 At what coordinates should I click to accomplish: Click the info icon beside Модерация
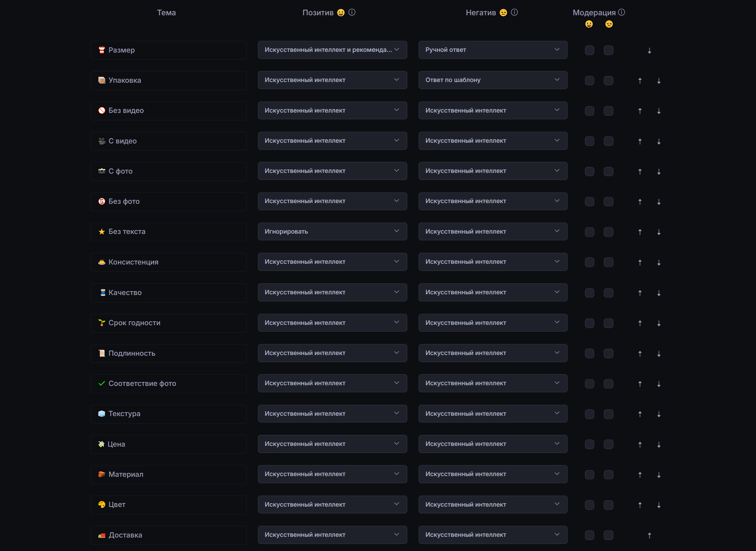click(622, 12)
